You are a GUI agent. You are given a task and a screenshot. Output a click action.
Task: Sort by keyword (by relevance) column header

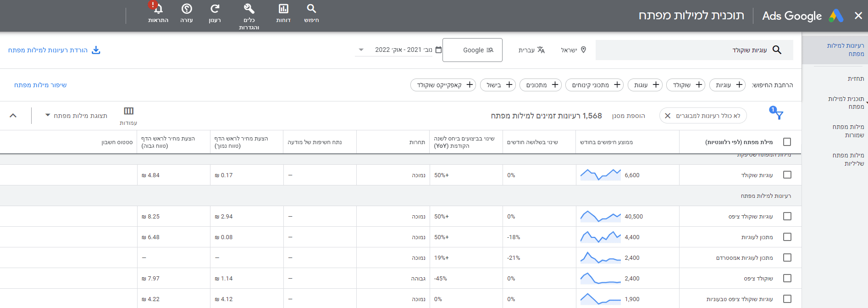click(x=739, y=142)
